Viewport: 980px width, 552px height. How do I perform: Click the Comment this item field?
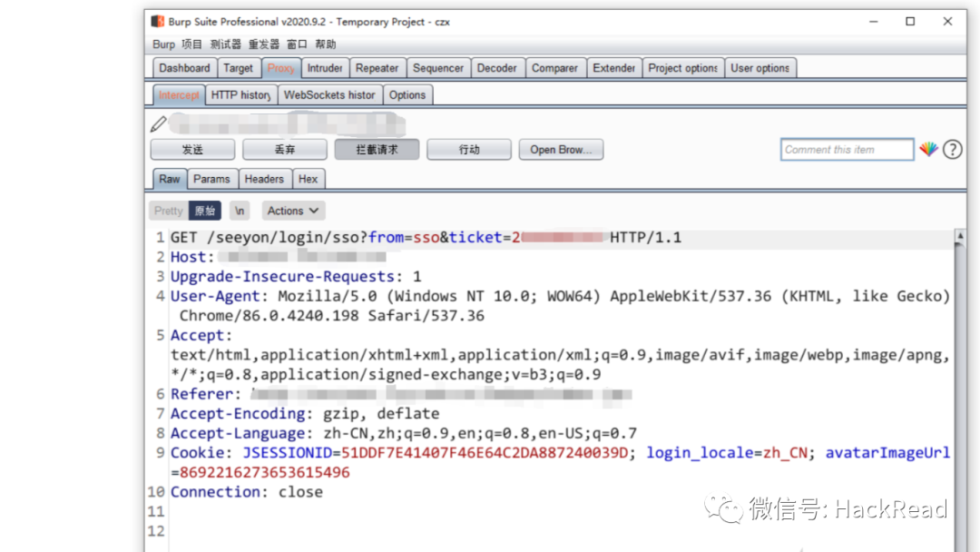[847, 150]
